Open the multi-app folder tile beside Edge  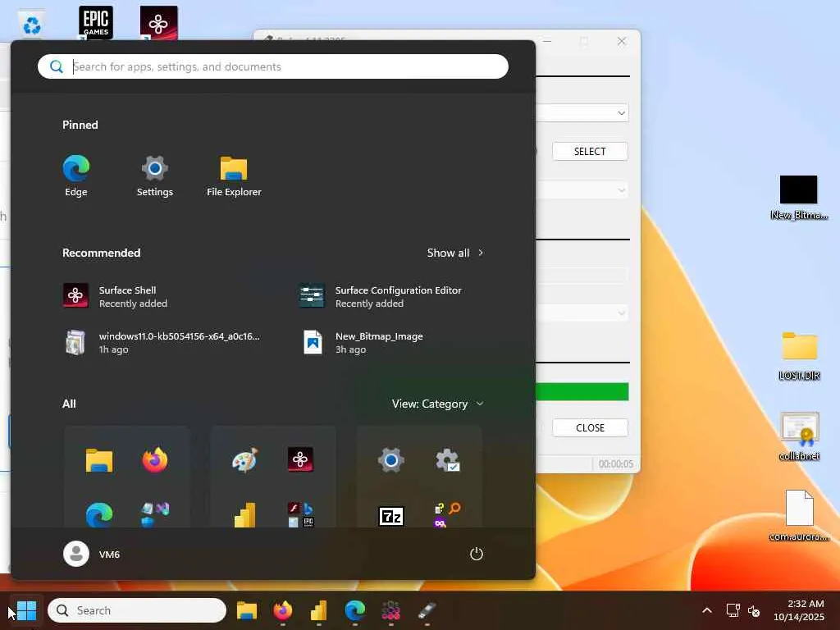155,515
